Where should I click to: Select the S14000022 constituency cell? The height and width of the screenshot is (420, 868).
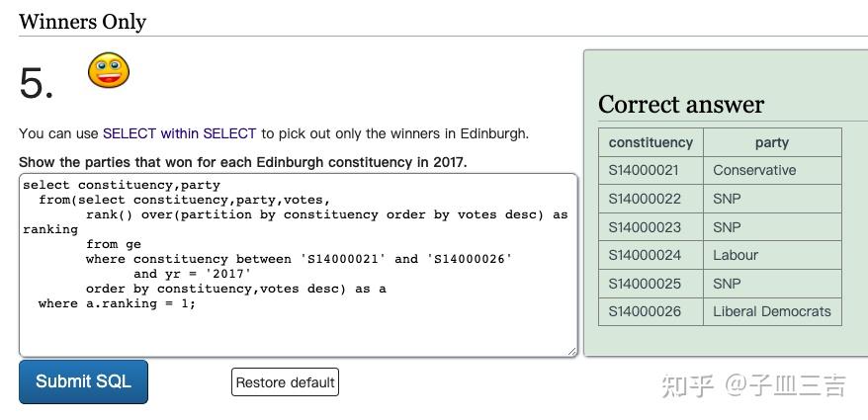point(644,199)
